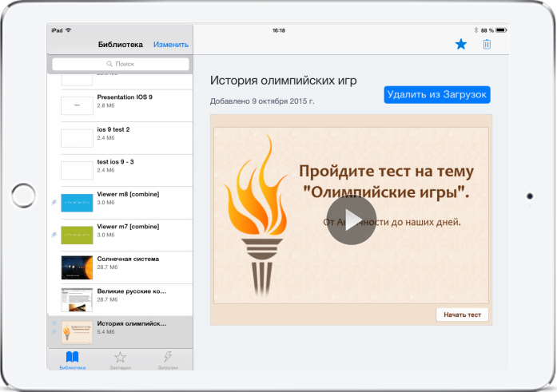Viewport: 557px width, 392px height.
Task: Tap lightning icon beside Viewer m8
Action: click(54, 203)
